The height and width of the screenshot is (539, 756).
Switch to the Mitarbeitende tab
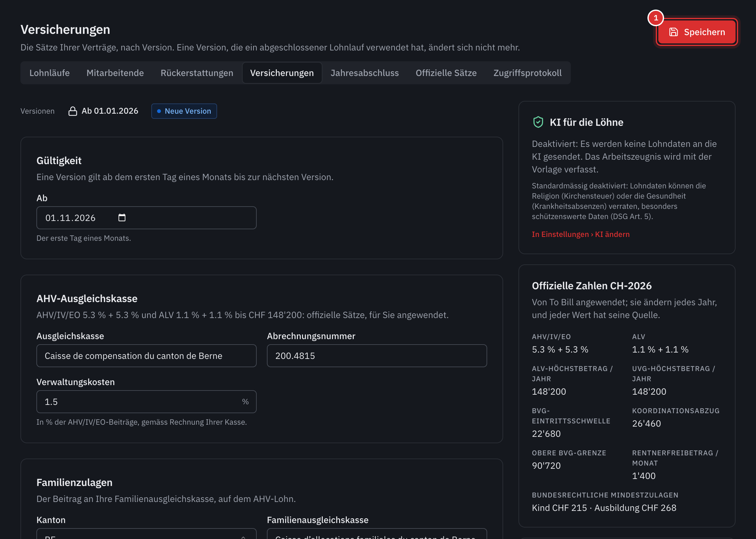(x=115, y=73)
